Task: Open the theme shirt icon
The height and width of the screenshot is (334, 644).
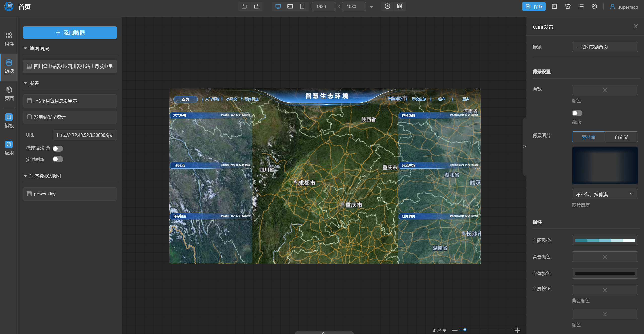Action: (567, 6)
